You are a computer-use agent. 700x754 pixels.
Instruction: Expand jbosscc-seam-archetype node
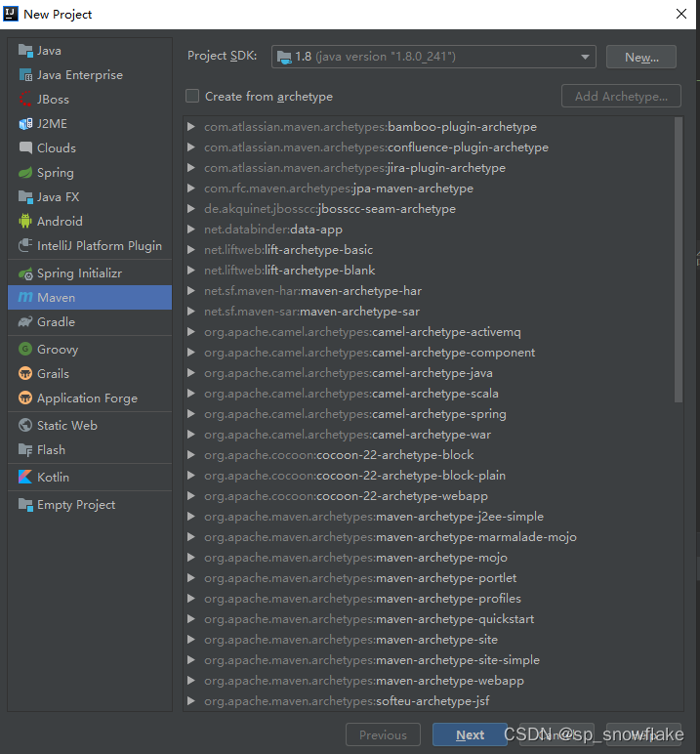point(191,209)
